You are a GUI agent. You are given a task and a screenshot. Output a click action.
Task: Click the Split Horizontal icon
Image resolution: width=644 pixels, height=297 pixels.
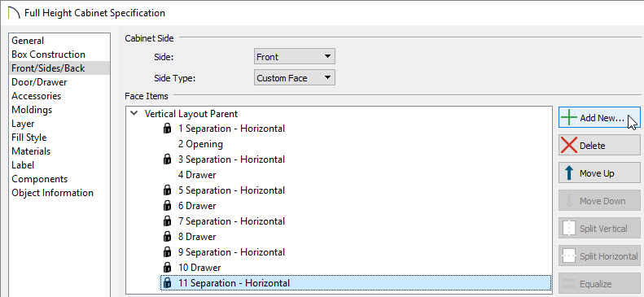point(569,256)
